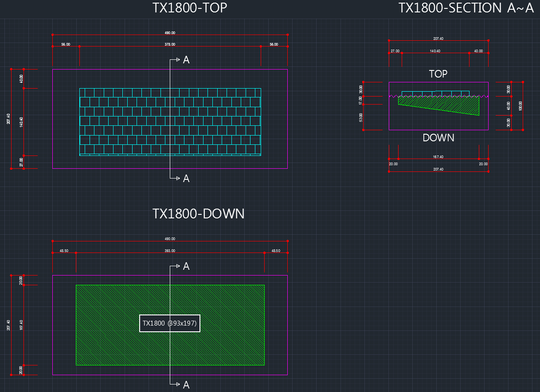
Task: Select the left 48.50 dimension in the down view
Action: click(x=64, y=251)
